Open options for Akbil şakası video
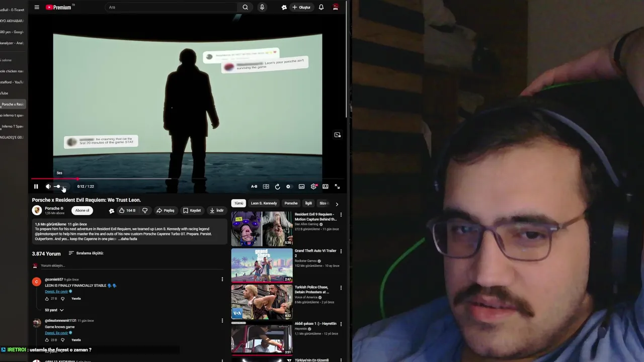Viewport: 644px width, 362px height. [341, 324]
